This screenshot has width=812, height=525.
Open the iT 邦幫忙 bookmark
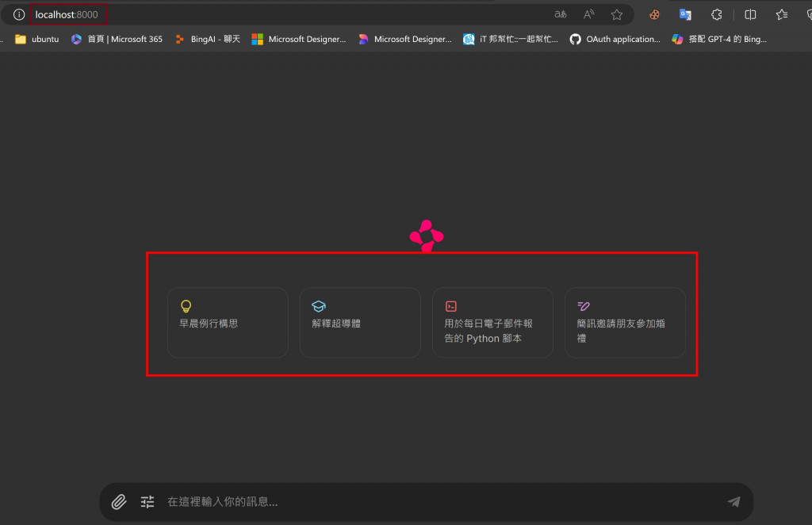coord(511,39)
